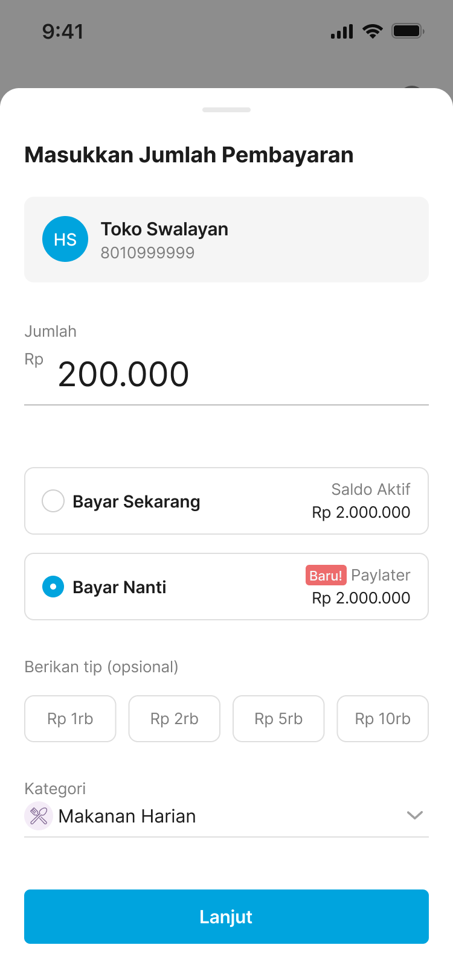Tap the Wi-Fi status icon
This screenshot has height=980, width=453.
click(x=373, y=31)
